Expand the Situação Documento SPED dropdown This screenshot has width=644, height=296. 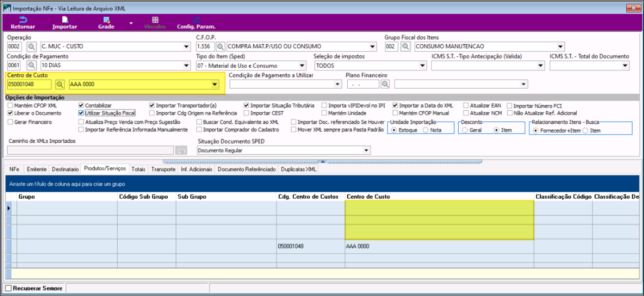[x=366, y=151]
